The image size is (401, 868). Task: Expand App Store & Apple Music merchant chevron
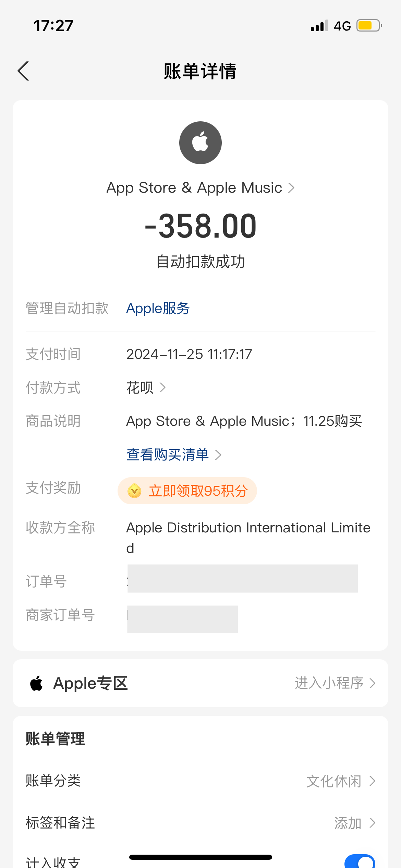[291, 188]
